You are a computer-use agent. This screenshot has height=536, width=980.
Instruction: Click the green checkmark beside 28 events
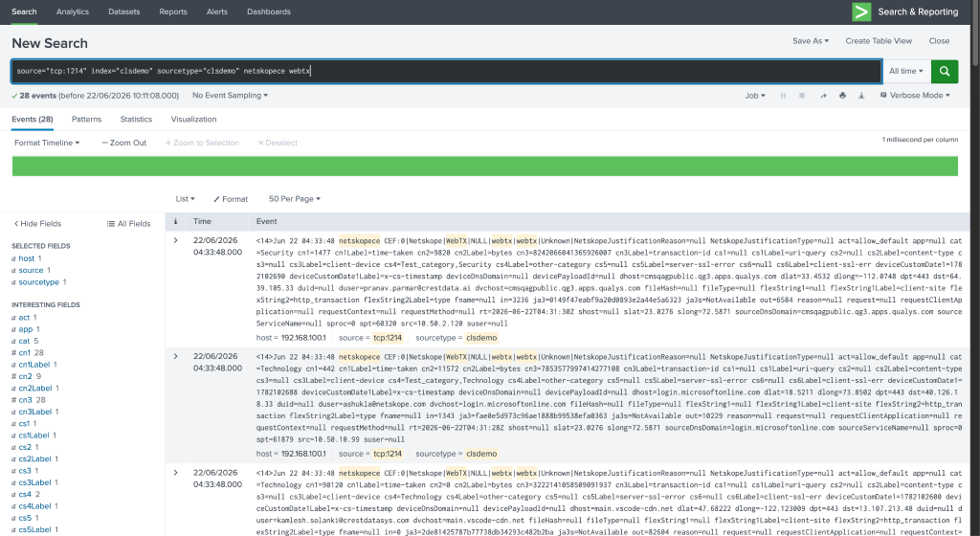point(14,96)
